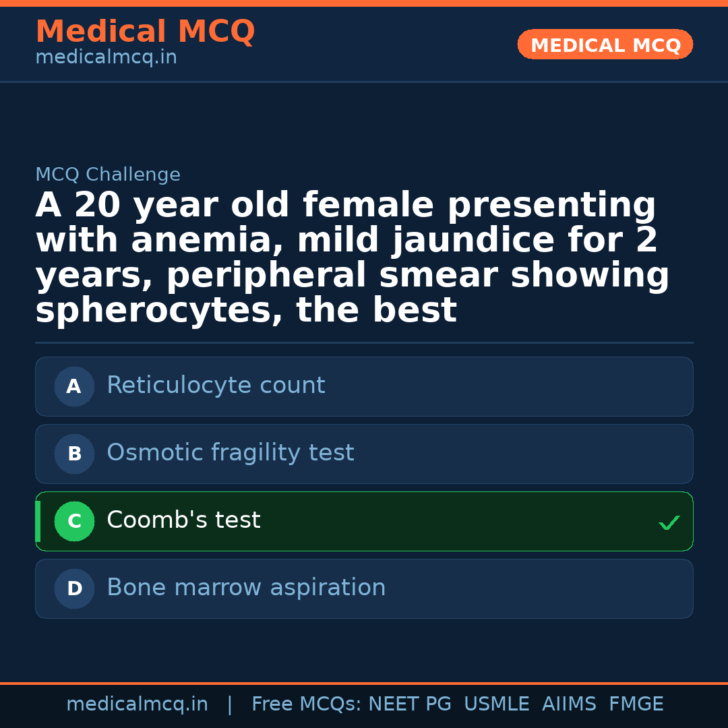Choose the Osmotic fragility test answer
Image resolution: width=728 pixels, height=728 pixels.
pos(230,454)
